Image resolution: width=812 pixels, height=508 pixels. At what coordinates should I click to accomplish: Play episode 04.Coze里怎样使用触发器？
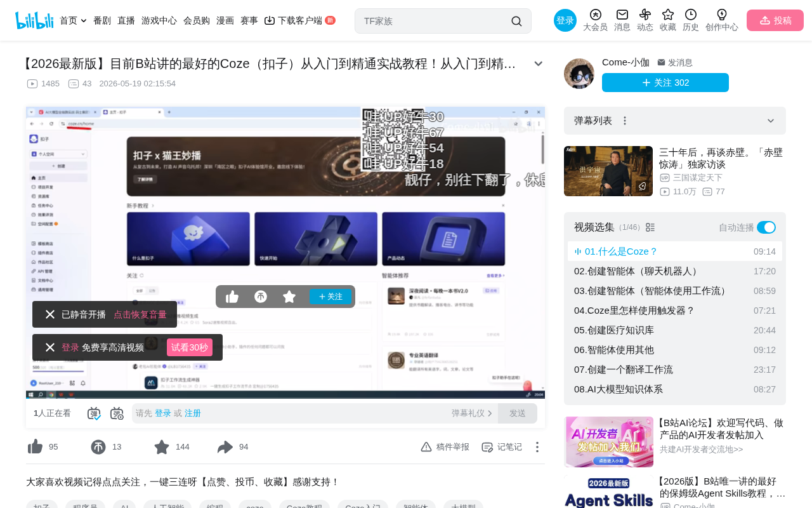click(675, 311)
